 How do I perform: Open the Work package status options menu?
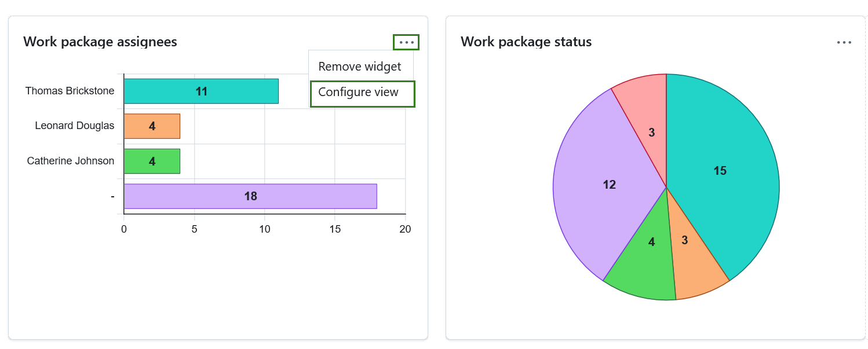pyautogui.click(x=844, y=42)
